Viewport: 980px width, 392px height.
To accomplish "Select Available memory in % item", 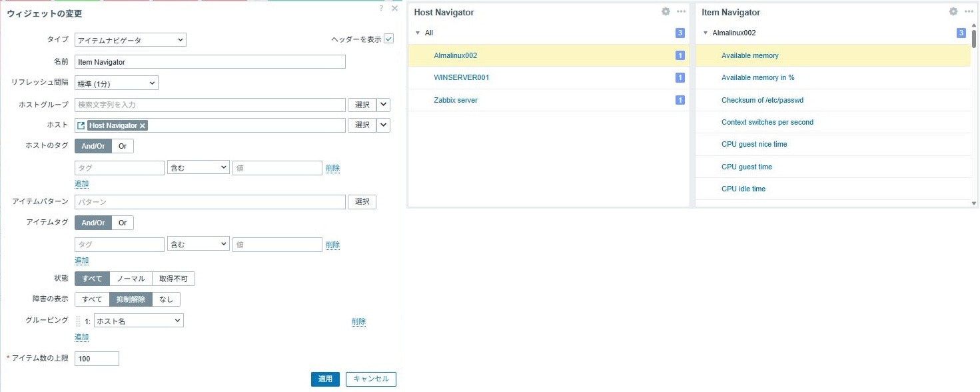I will tap(757, 77).
